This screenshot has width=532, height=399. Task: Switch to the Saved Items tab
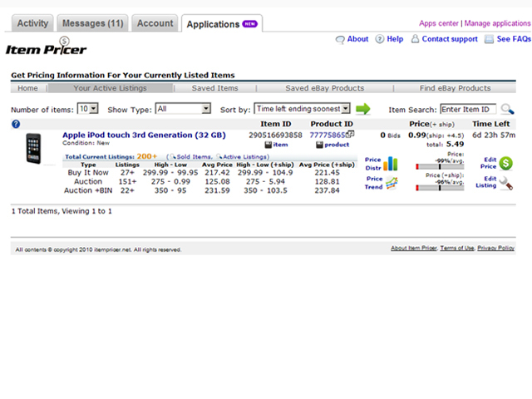(x=214, y=88)
